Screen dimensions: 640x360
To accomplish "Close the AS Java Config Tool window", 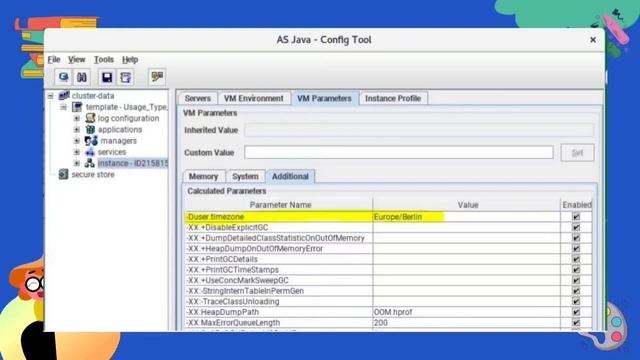I will click(x=593, y=40).
